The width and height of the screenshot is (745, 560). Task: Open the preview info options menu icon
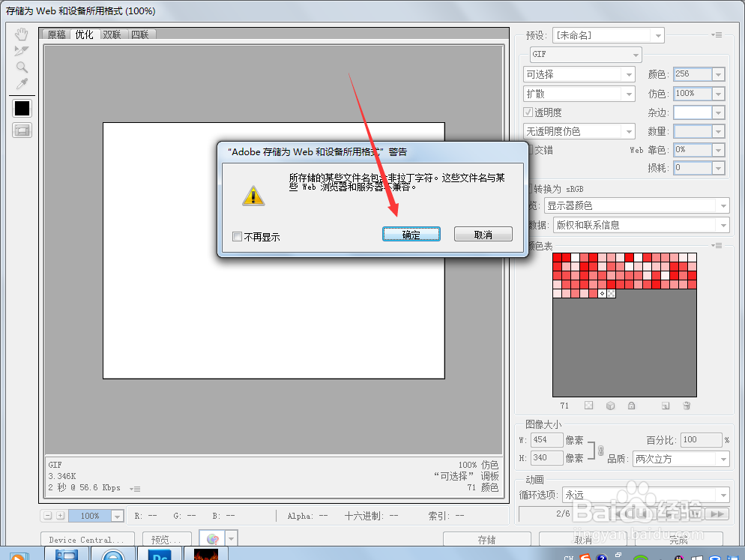(x=135, y=489)
